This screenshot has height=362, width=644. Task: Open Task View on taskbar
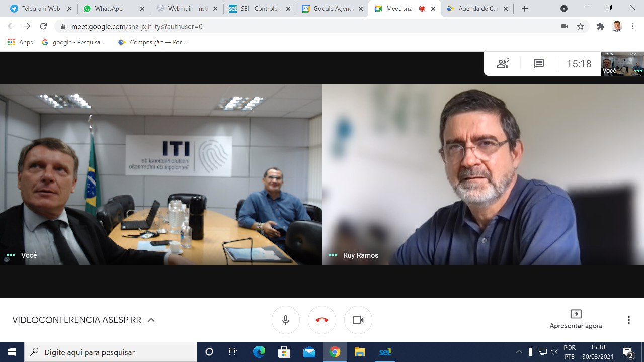(x=233, y=352)
